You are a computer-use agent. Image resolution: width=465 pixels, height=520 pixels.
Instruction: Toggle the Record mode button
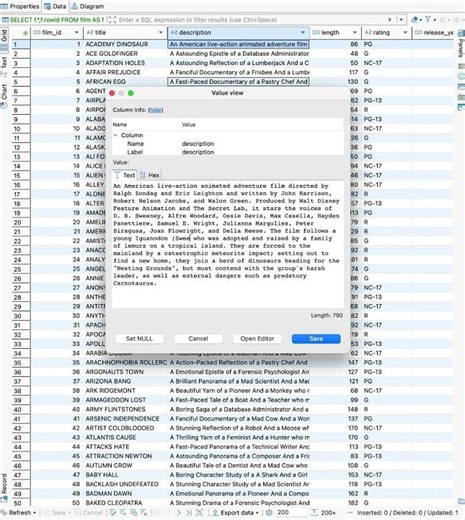[x=4, y=488]
